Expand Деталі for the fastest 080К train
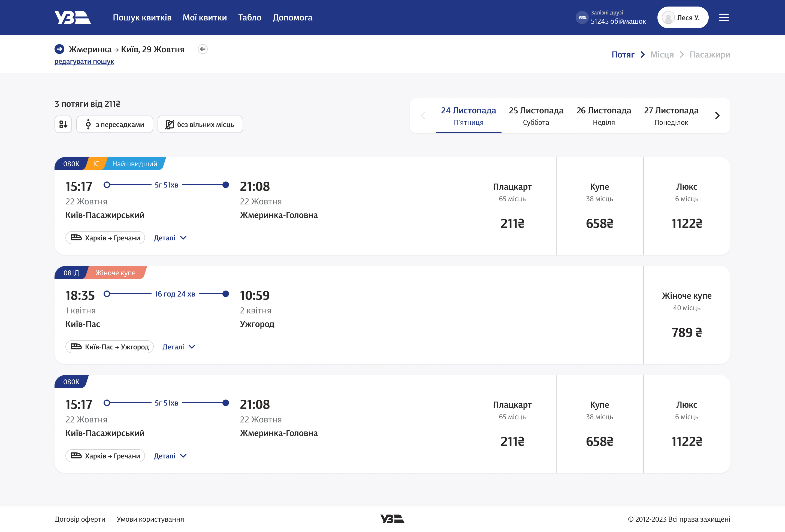This screenshot has width=785, height=532. point(170,238)
